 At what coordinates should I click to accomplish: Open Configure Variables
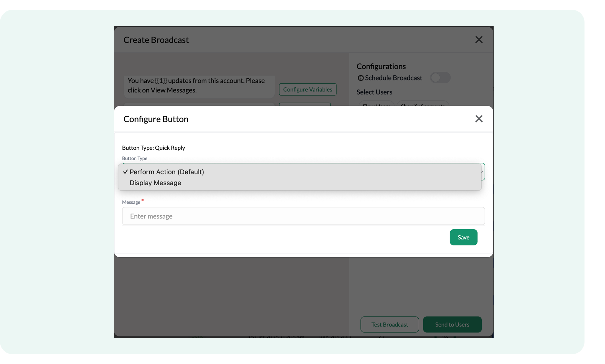click(x=307, y=90)
